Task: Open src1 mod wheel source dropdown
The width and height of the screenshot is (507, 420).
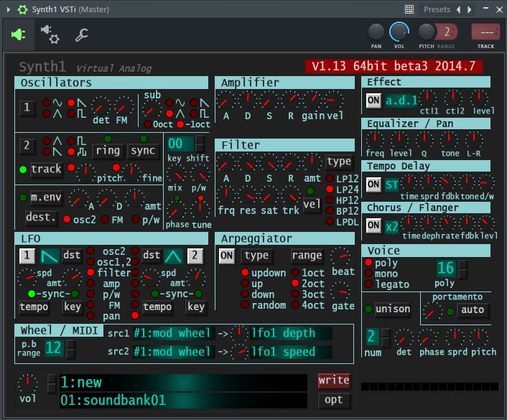Action: click(174, 333)
